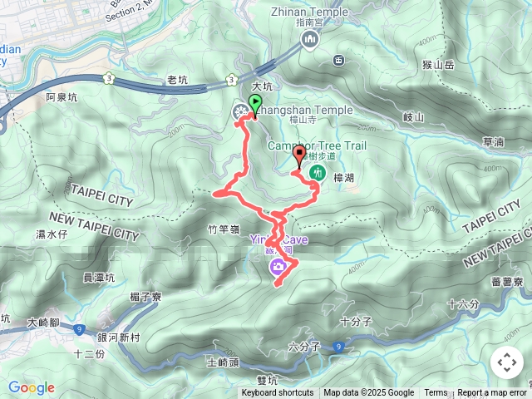The image size is (532, 399).
Task: Click the cable car station icon
Action: (338, 61)
